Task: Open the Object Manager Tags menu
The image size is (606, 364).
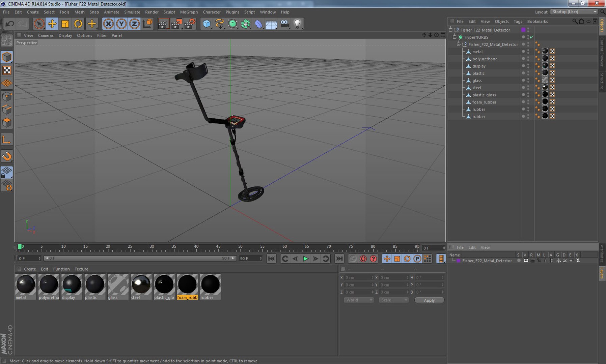Action: 518,22
